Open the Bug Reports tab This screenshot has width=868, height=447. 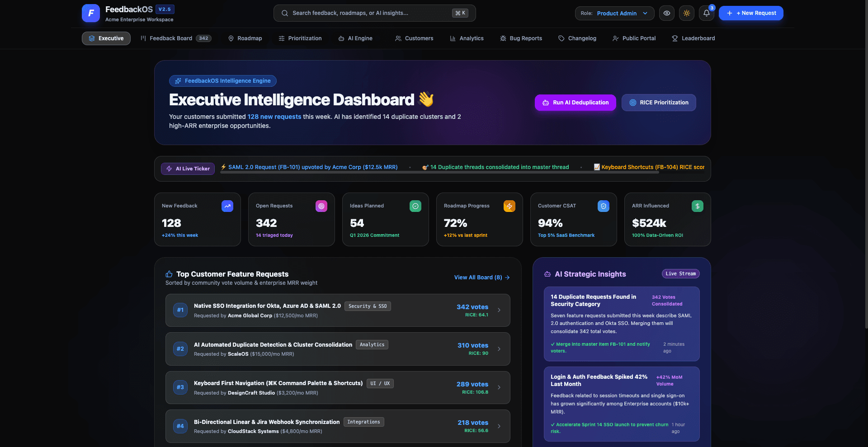click(521, 38)
